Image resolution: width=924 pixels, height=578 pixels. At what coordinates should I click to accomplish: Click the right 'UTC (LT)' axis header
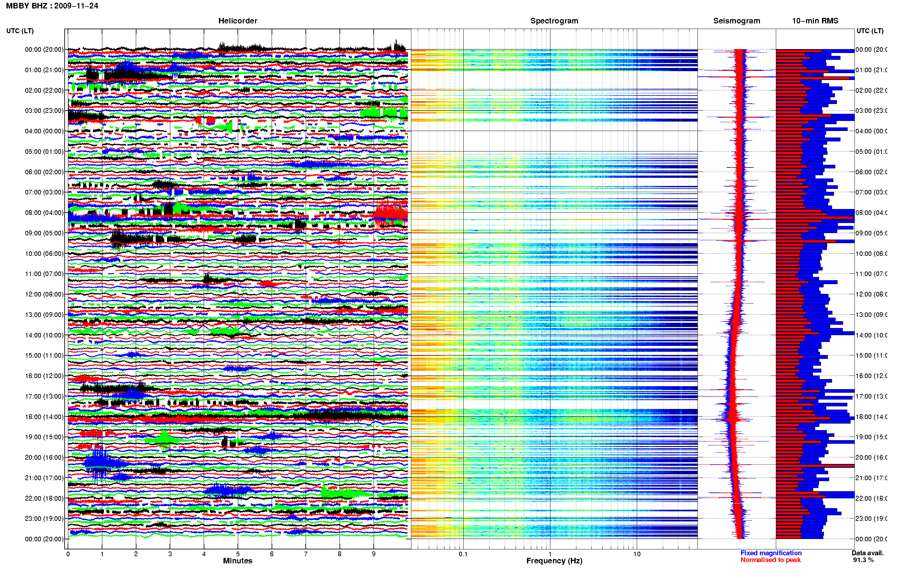870,31
